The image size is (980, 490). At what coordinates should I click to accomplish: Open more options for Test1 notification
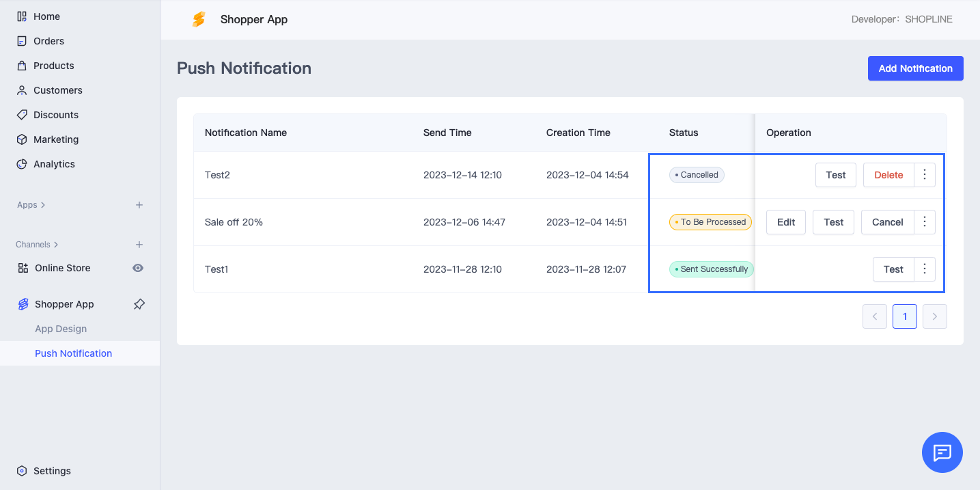coord(925,269)
